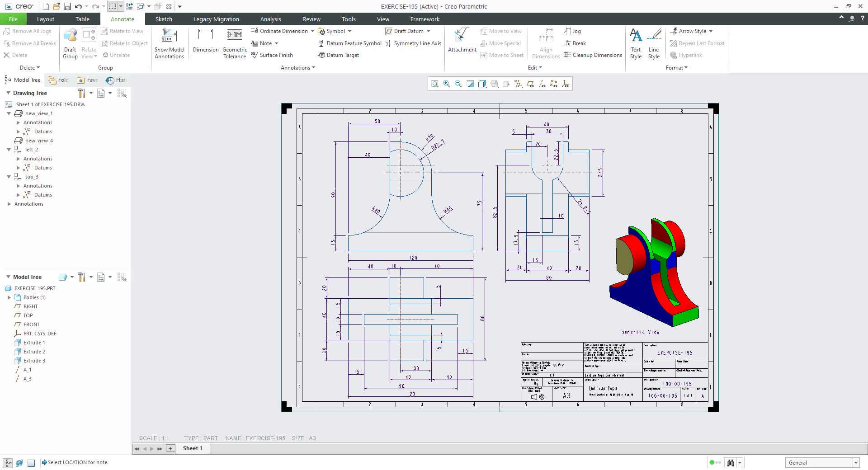This screenshot has height=470, width=868.
Task: Open the Find binoculars tool in status bar
Action: point(730,463)
